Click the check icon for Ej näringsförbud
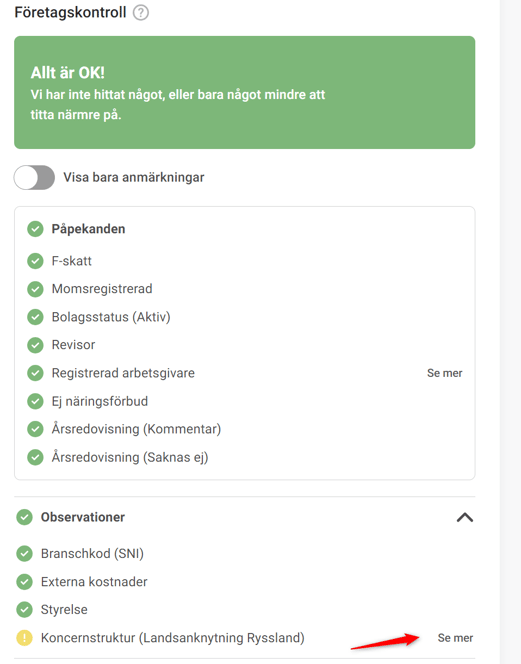The image size is (521, 664). coord(35,401)
